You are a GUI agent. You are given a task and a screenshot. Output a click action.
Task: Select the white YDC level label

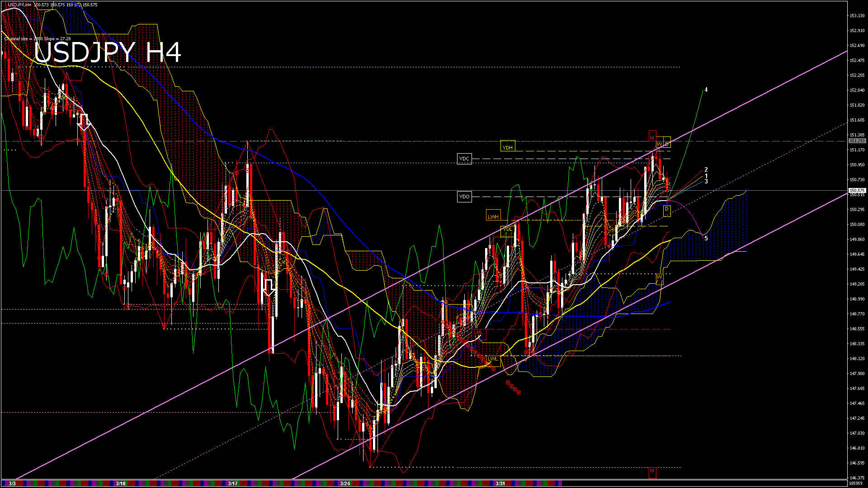tap(464, 159)
